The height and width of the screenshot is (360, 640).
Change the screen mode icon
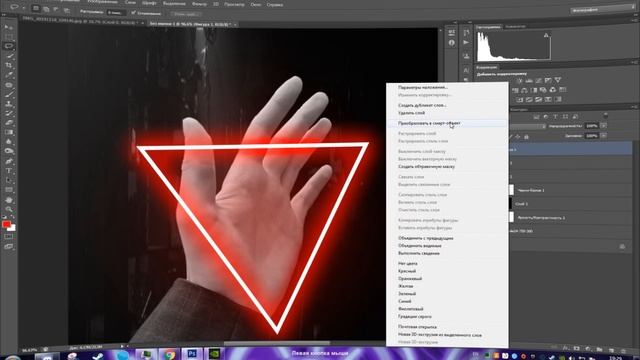[x=9, y=247]
